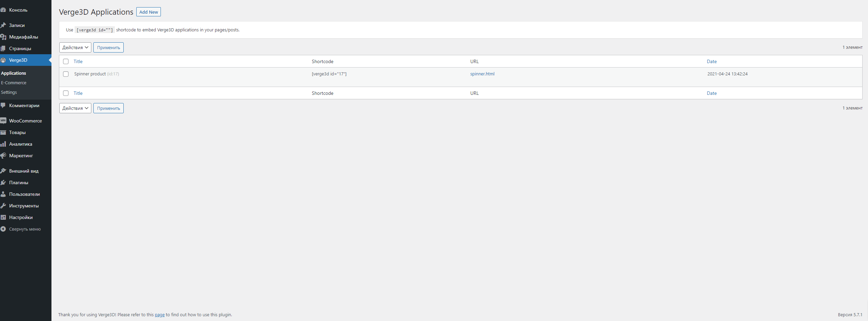Image resolution: width=868 pixels, height=321 pixels.
Task: Open Записи menu label
Action: (17, 25)
